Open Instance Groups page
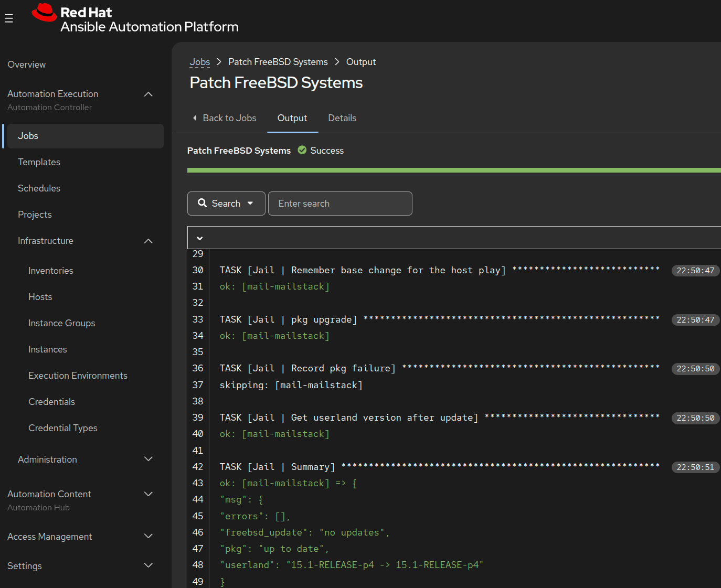The width and height of the screenshot is (721, 588). click(62, 323)
